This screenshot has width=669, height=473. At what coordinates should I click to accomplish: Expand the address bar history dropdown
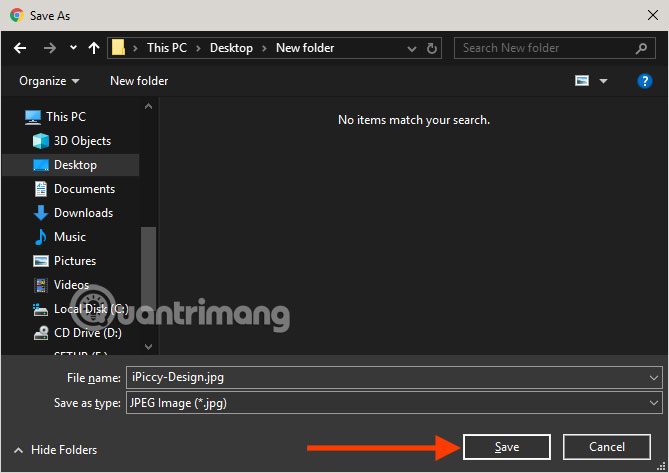pyautogui.click(x=412, y=49)
